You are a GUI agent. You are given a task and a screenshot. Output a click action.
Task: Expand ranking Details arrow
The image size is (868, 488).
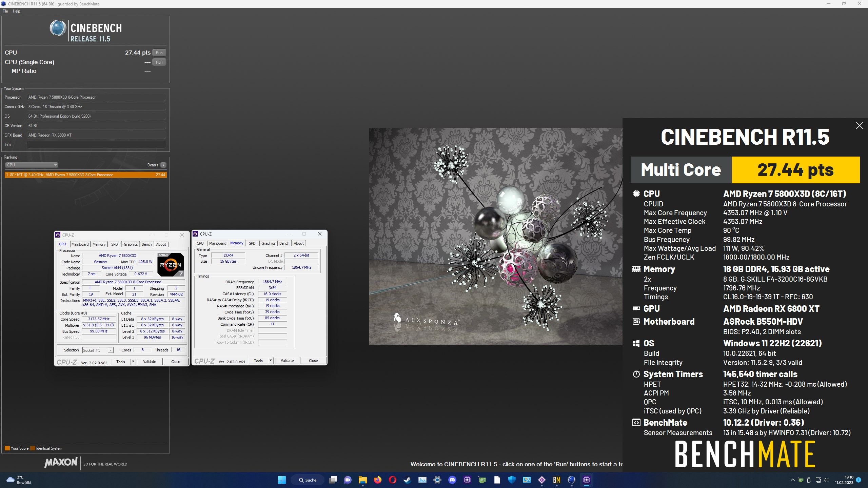coord(163,165)
